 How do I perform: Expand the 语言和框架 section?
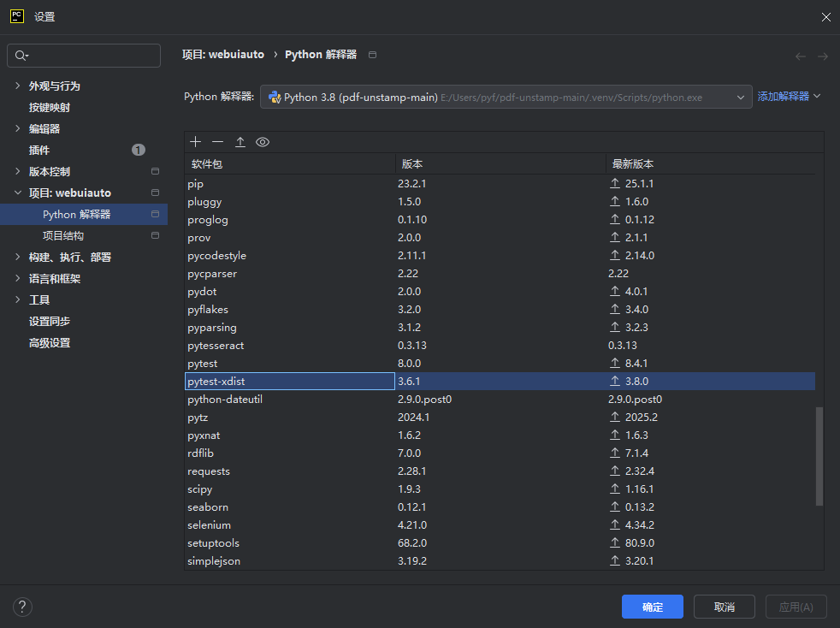18,278
